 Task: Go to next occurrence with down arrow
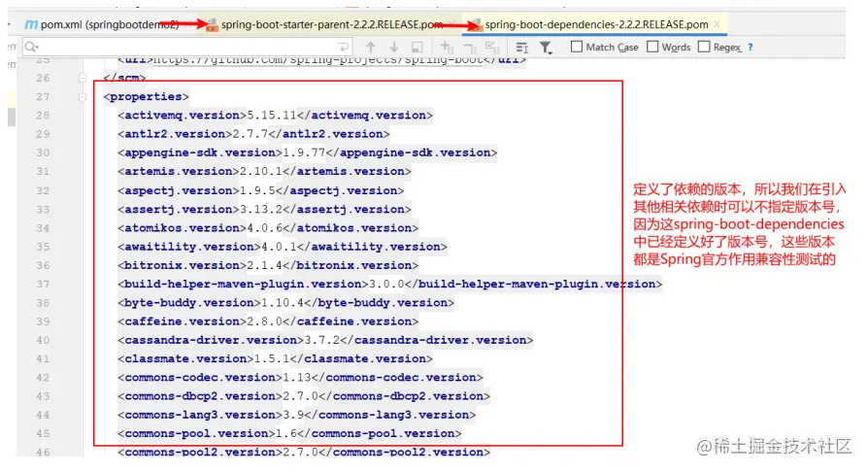394,47
